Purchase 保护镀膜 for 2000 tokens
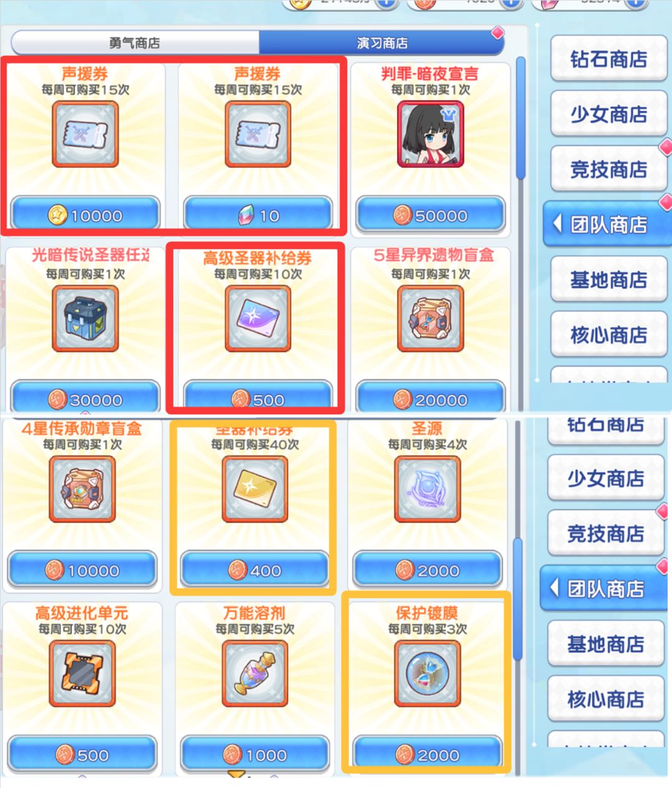The height and width of the screenshot is (788, 672). (x=427, y=755)
